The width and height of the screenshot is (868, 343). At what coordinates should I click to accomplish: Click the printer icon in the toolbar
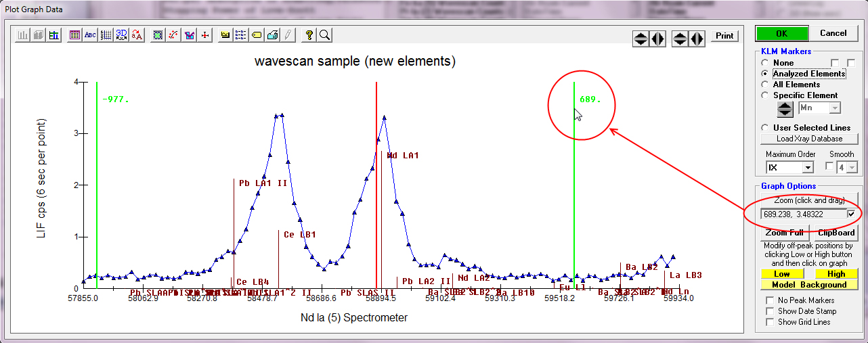point(272,35)
